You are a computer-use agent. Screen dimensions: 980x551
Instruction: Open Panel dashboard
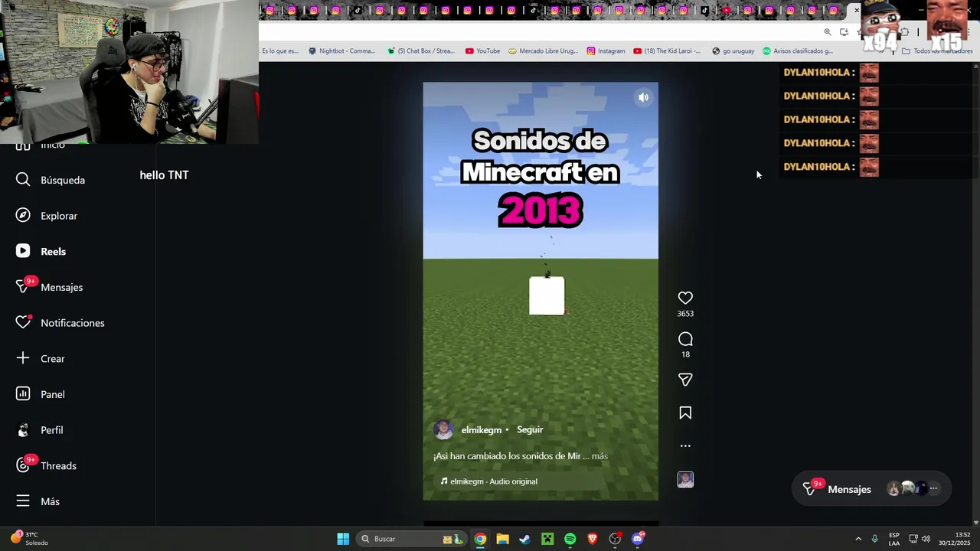tap(41, 394)
